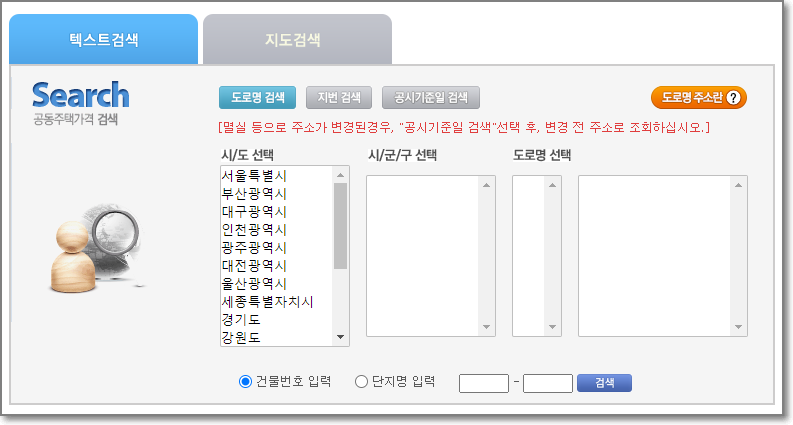Click the wide 도로명 listbox scroll down arrow
Viewport: 793px width, 425px height.
(x=738, y=327)
